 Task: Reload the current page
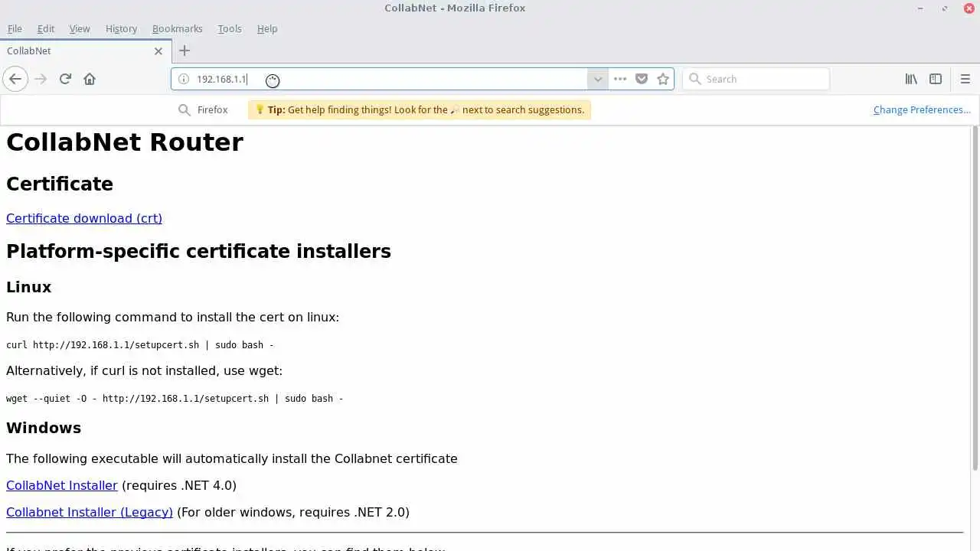pos(65,79)
